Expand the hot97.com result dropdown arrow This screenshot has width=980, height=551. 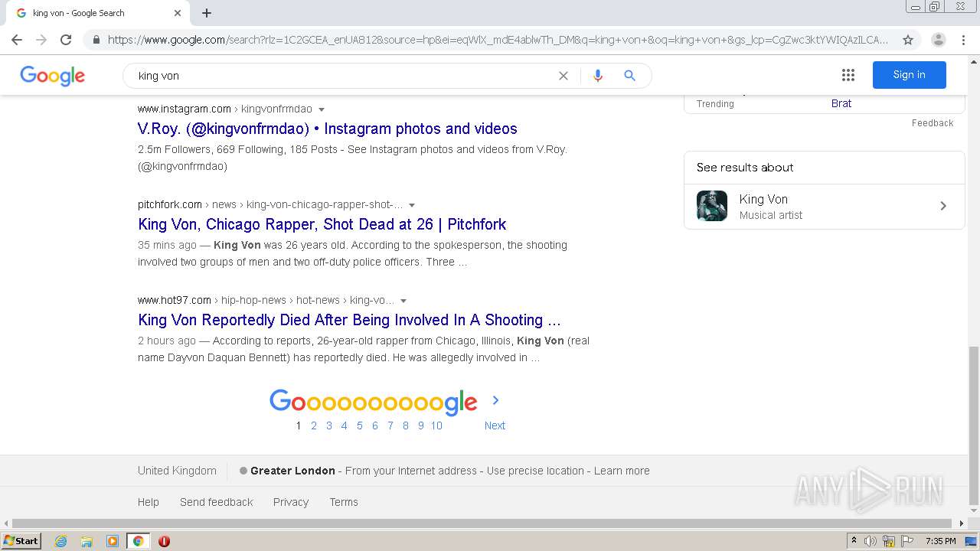[x=403, y=301]
